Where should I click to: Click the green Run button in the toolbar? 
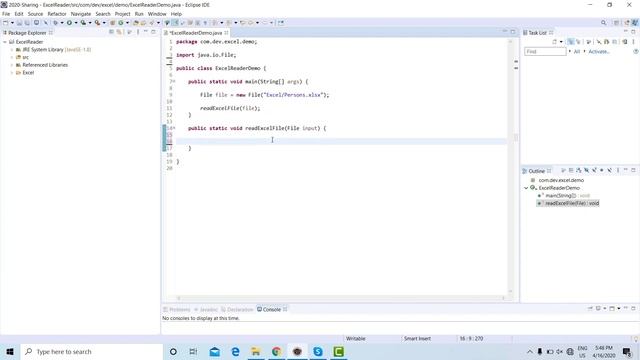[69, 23]
